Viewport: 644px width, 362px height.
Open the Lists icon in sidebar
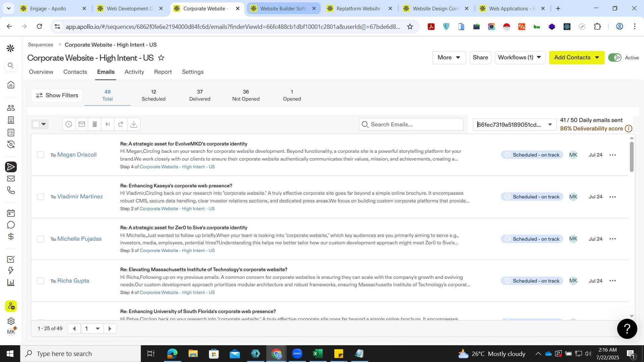tap(11, 132)
